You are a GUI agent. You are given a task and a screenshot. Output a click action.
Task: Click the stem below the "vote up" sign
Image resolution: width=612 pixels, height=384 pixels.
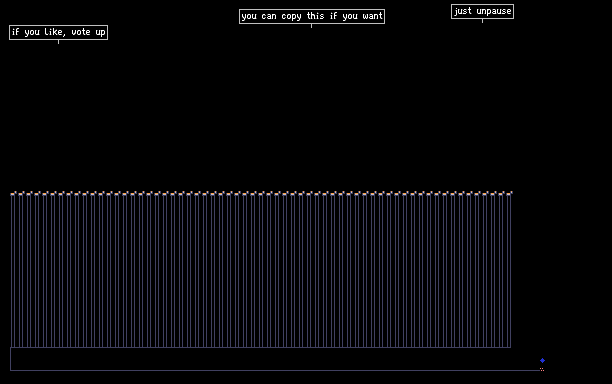tap(59, 42)
